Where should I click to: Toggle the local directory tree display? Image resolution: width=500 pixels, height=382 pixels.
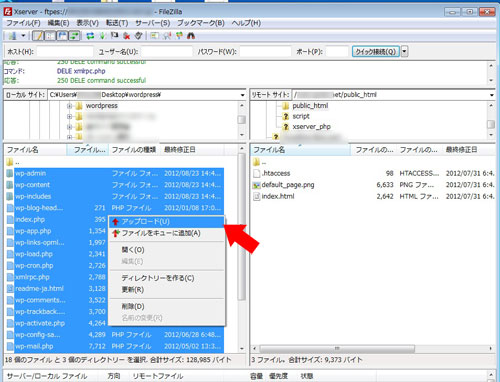pyautogui.click(x=50, y=36)
